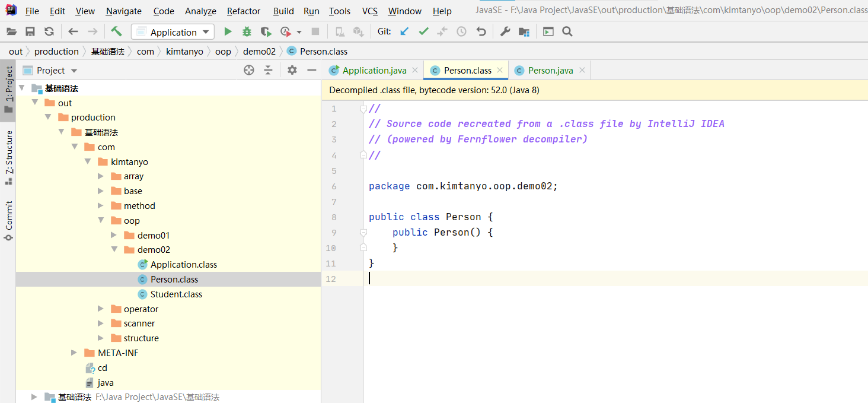Open profiler dropdown arrow beside run icons
The image size is (868, 403).
(x=299, y=32)
